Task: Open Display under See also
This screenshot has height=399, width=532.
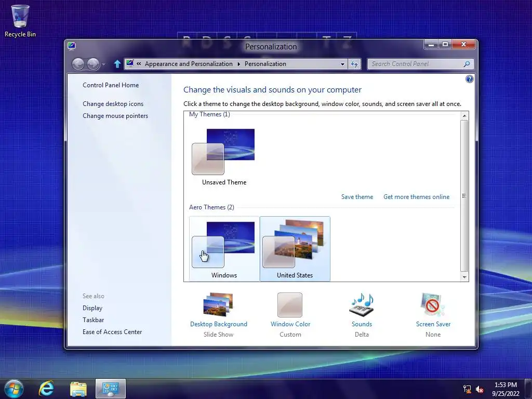Action: 92,308
